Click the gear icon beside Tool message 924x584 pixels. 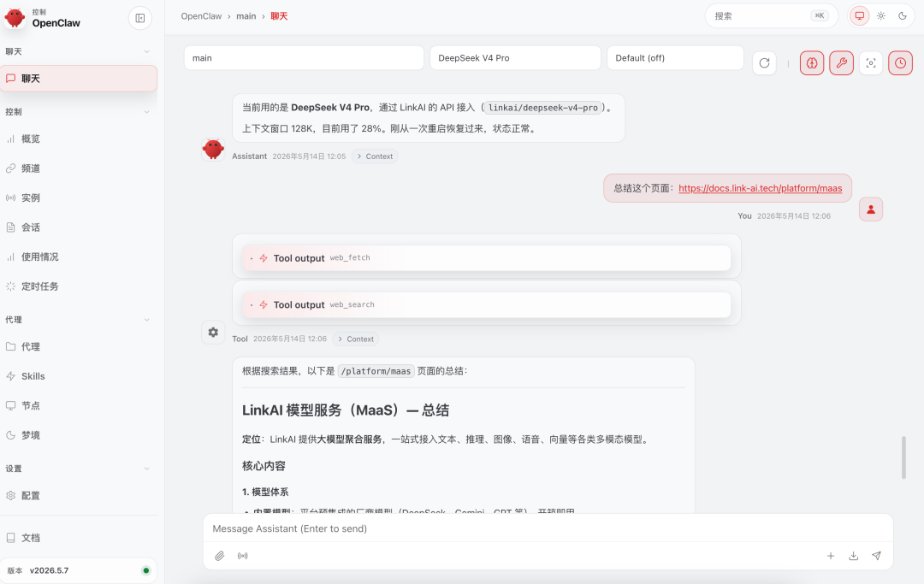click(213, 332)
